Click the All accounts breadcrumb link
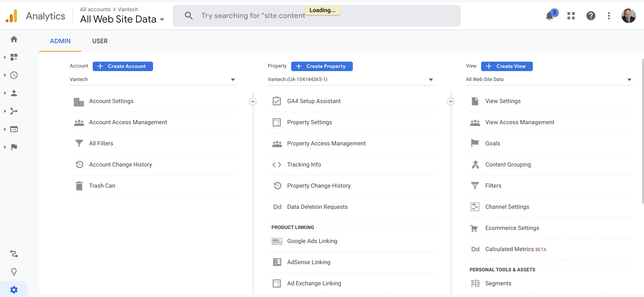The height and width of the screenshot is (297, 644). click(95, 9)
